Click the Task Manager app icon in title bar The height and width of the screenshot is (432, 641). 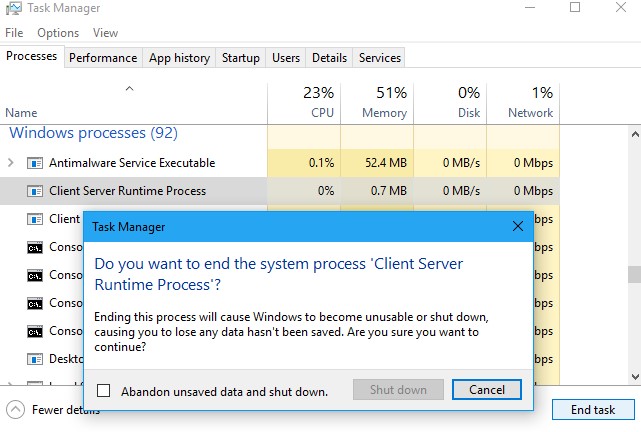click(13, 8)
